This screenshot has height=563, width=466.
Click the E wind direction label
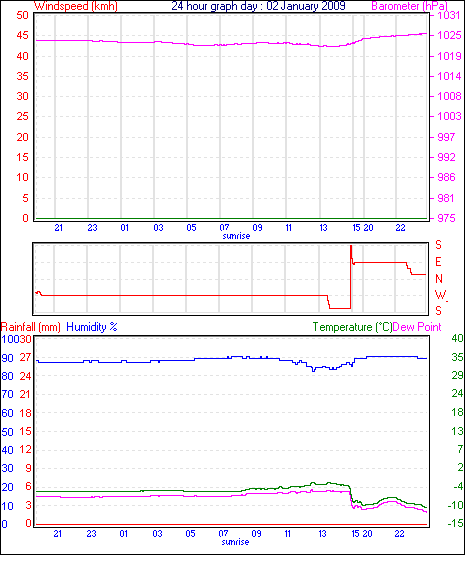click(x=438, y=262)
